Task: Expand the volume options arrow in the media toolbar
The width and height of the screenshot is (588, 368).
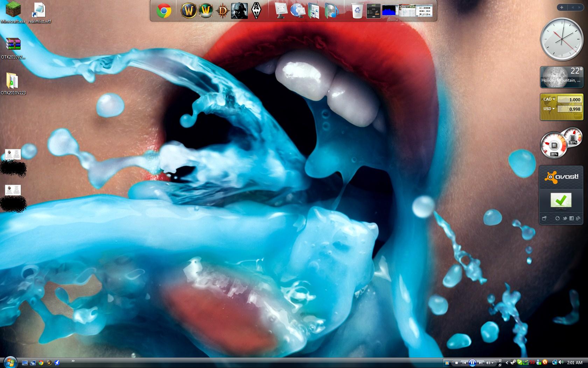Action: [492, 363]
